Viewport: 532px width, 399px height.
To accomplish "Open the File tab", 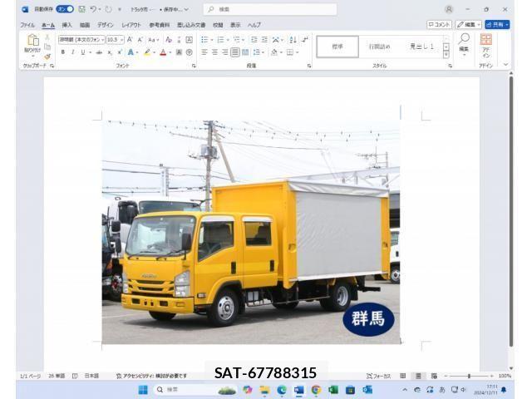I will pyautogui.click(x=27, y=25).
